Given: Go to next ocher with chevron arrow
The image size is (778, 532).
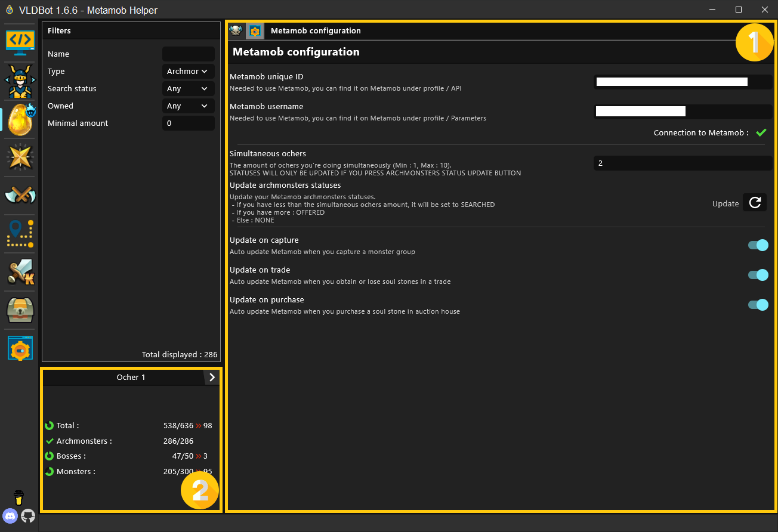Looking at the screenshot, I should (212, 377).
